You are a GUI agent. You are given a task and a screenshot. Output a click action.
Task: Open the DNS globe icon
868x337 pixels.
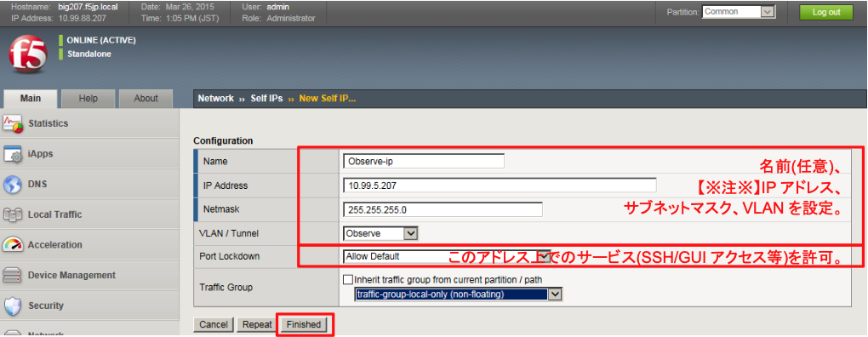[13, 185]
